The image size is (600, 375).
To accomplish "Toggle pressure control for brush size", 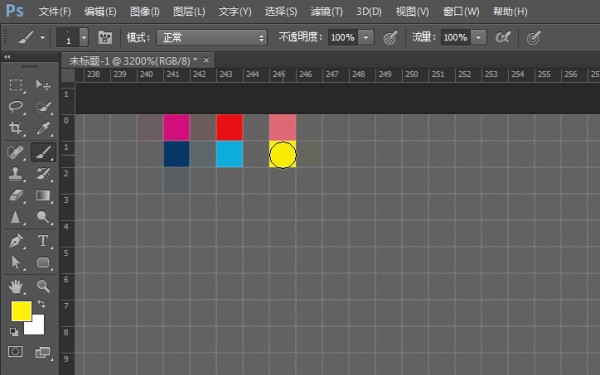I will click(x=534, y=38).
